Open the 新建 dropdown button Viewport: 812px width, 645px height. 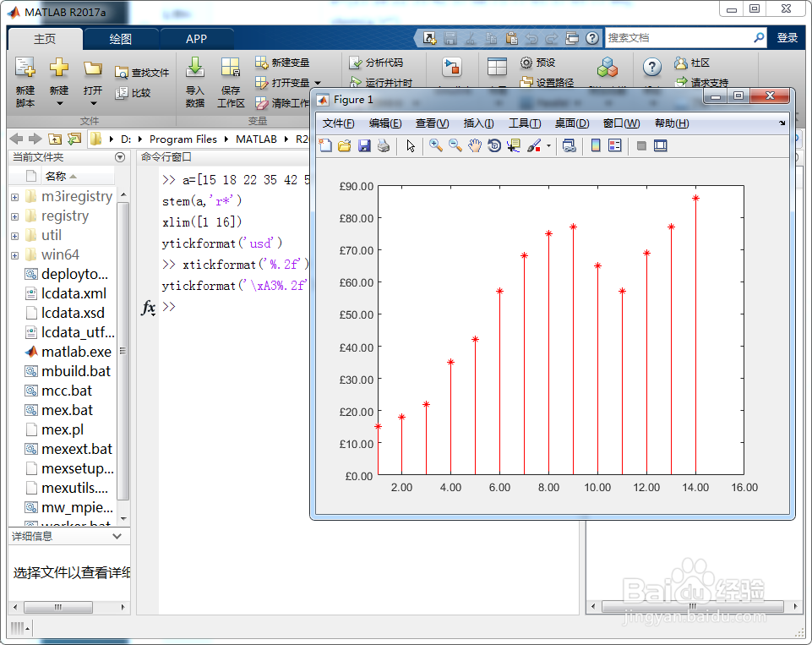pos(59,82)
